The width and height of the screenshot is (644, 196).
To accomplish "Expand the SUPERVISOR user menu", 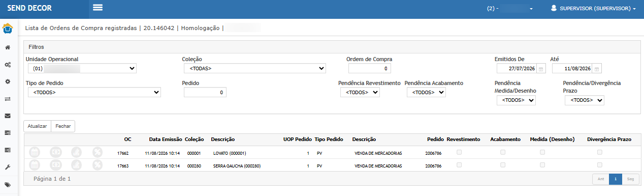I will pyautogui.click(x=594, y=9).
